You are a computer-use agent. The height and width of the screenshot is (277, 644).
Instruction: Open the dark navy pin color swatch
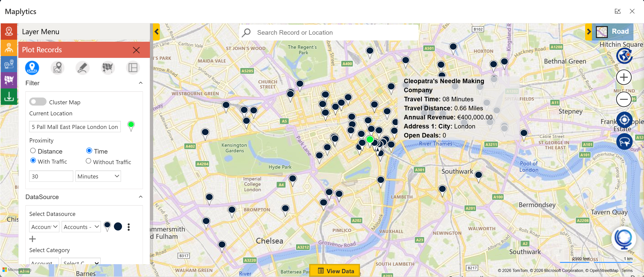118,226
